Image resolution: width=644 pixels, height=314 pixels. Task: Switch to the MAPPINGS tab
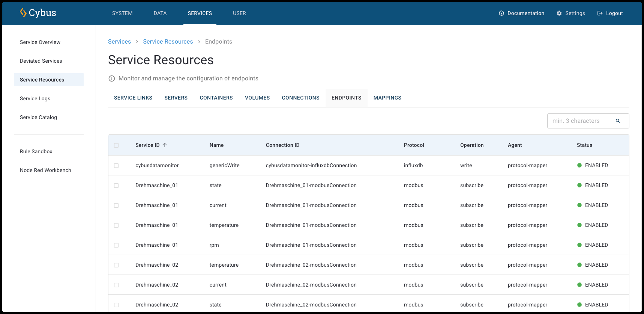click(x=387, y=98)
